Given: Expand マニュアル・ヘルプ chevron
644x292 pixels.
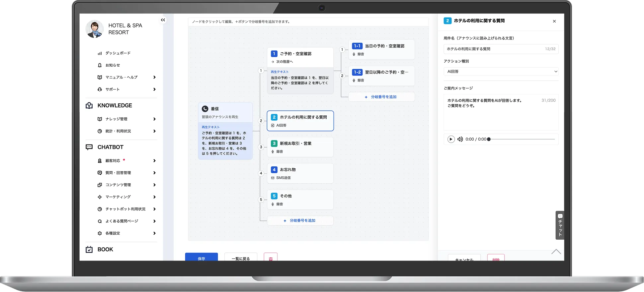Looking at the screenshot, I should tap(154, 77).
